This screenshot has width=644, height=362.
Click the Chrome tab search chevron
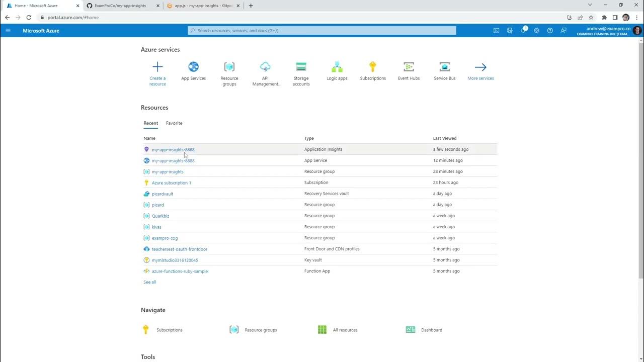590,5
